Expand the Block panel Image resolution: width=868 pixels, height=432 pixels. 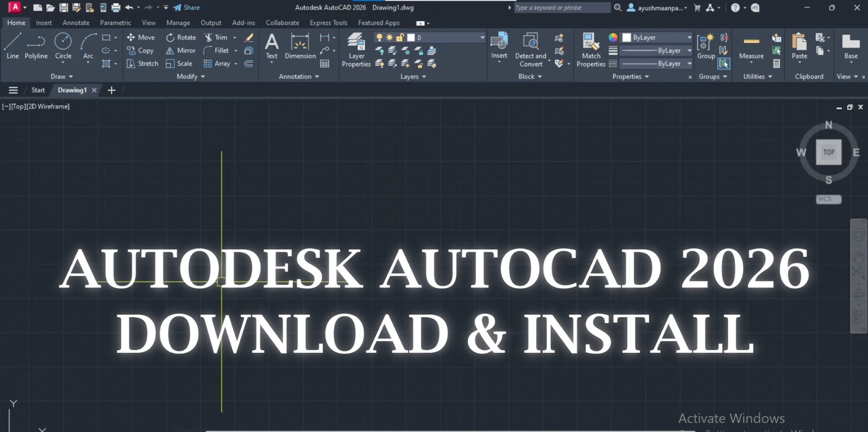point(530,77)
